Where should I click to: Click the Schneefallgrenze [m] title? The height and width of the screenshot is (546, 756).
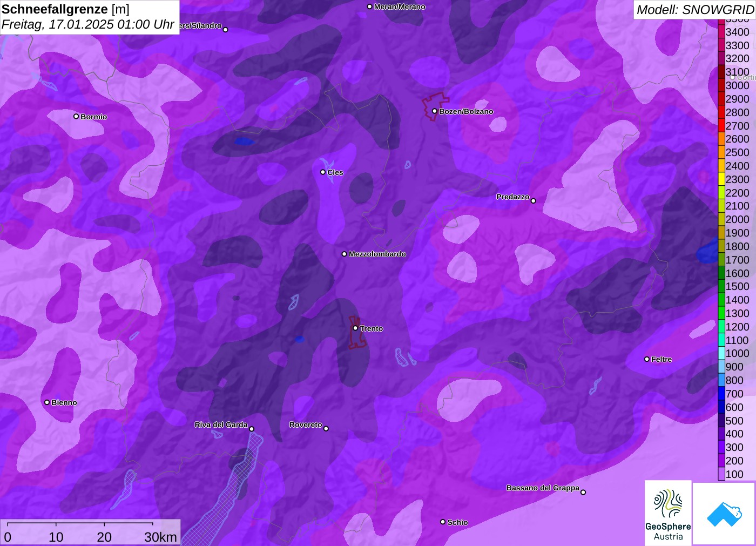(x=65, y=9)
